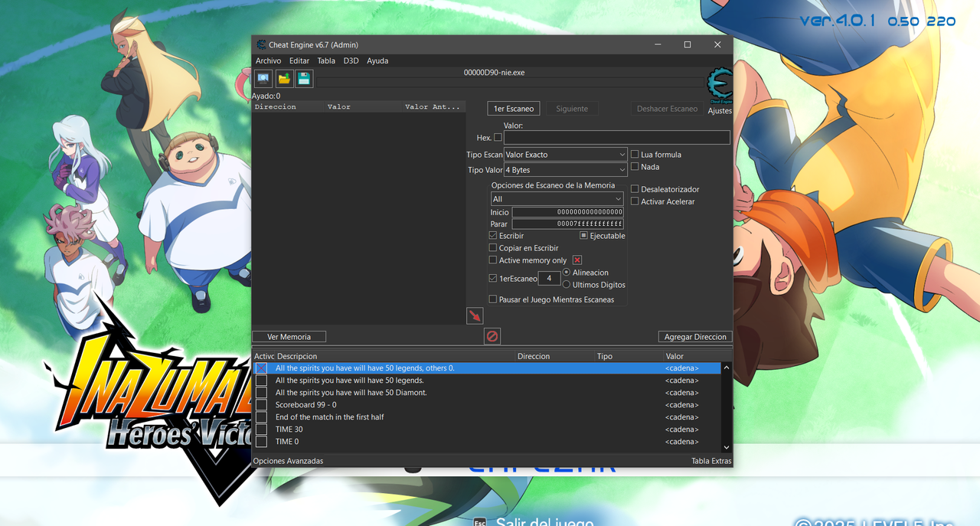
Task: Activate '50 legends, others 0' cheat checkbox
Action: pyautogui.click(x=262, y=368)
